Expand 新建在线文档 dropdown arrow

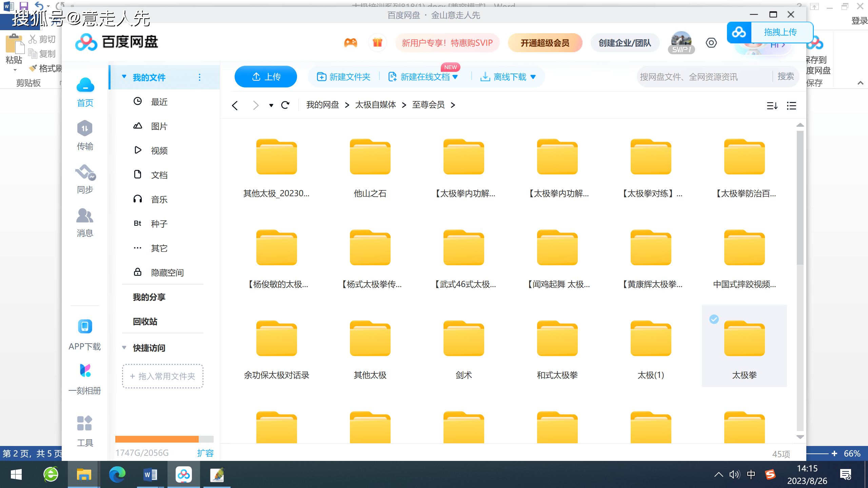[455, 77]
